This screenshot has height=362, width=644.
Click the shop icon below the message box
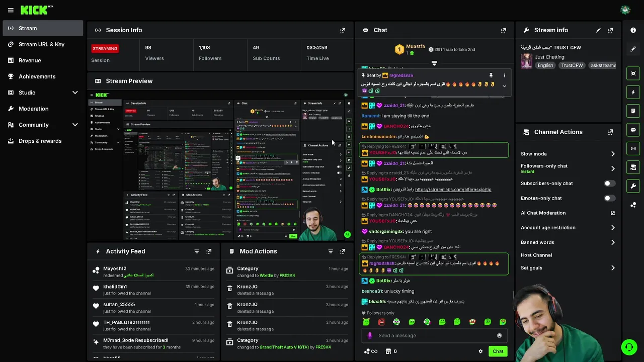388,351
